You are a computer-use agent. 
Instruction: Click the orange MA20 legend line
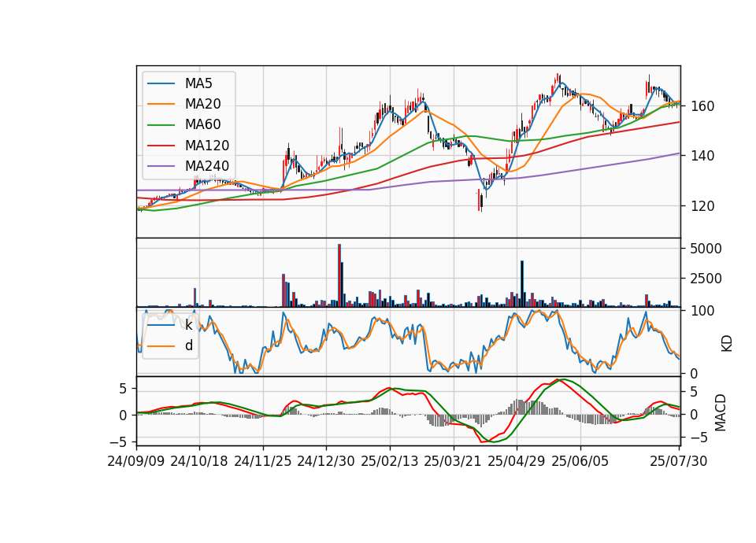click(161, 104)
